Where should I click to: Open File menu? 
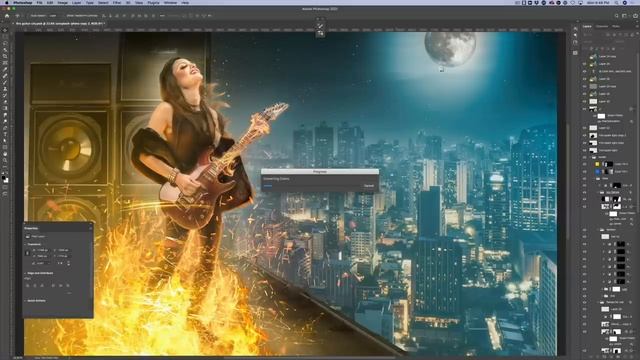tap(40, 2)
